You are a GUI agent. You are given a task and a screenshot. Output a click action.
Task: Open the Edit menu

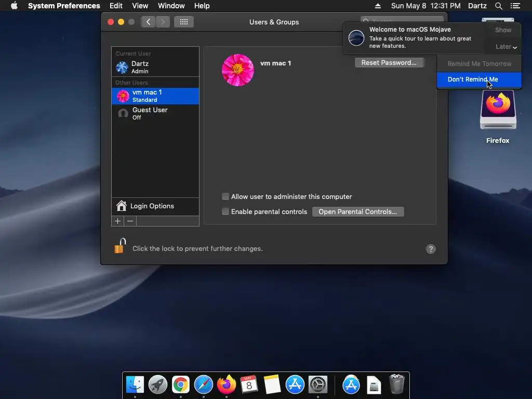pyautogui.click(x=116, y=6)
